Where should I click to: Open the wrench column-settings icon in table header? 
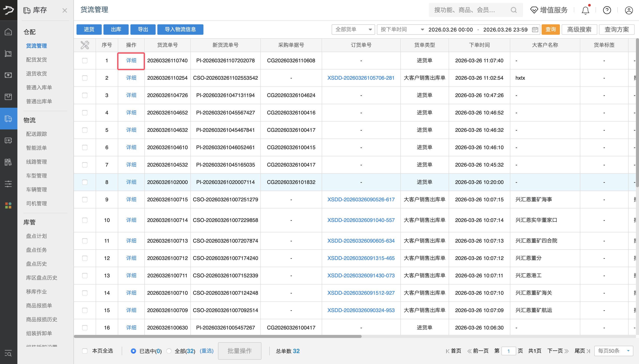pos(85,45)
